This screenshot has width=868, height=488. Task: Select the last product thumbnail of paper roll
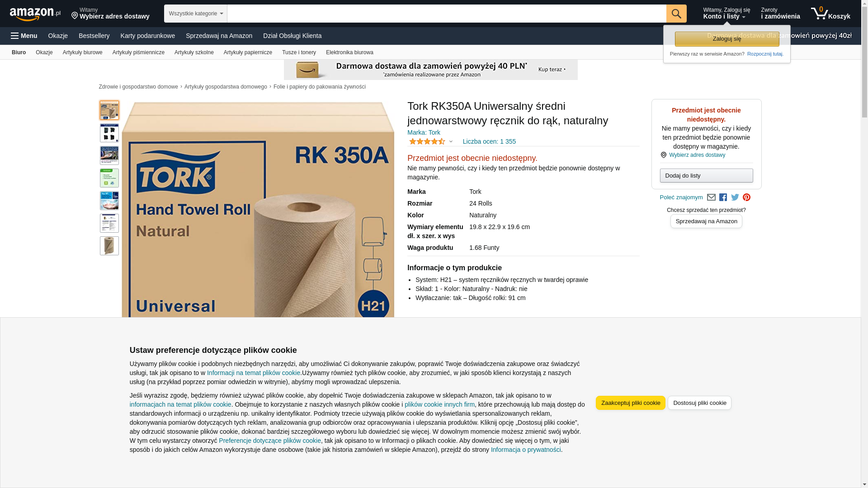click(x=109, y=246)
